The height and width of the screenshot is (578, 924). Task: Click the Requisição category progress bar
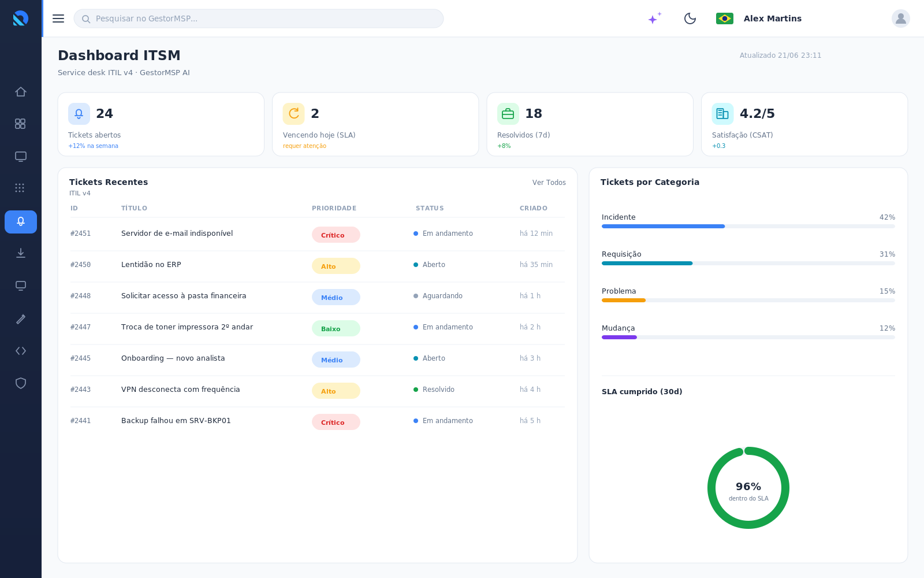point(748,264)
